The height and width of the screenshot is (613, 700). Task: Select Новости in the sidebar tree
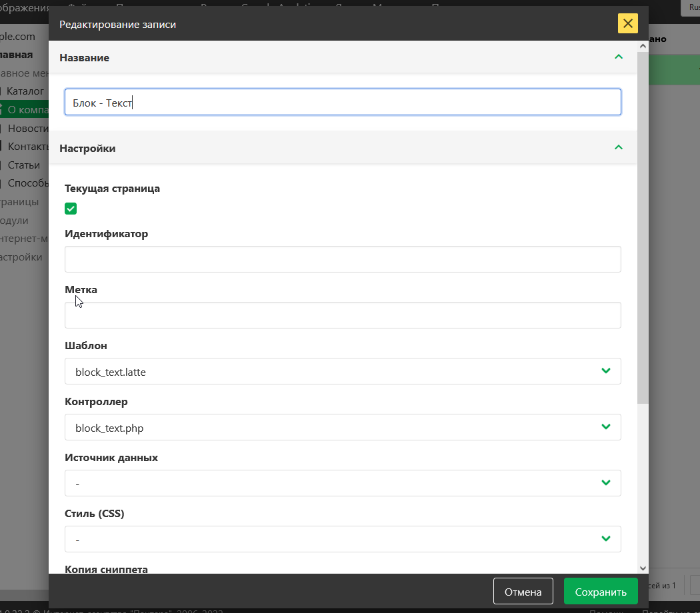[28, 128]
